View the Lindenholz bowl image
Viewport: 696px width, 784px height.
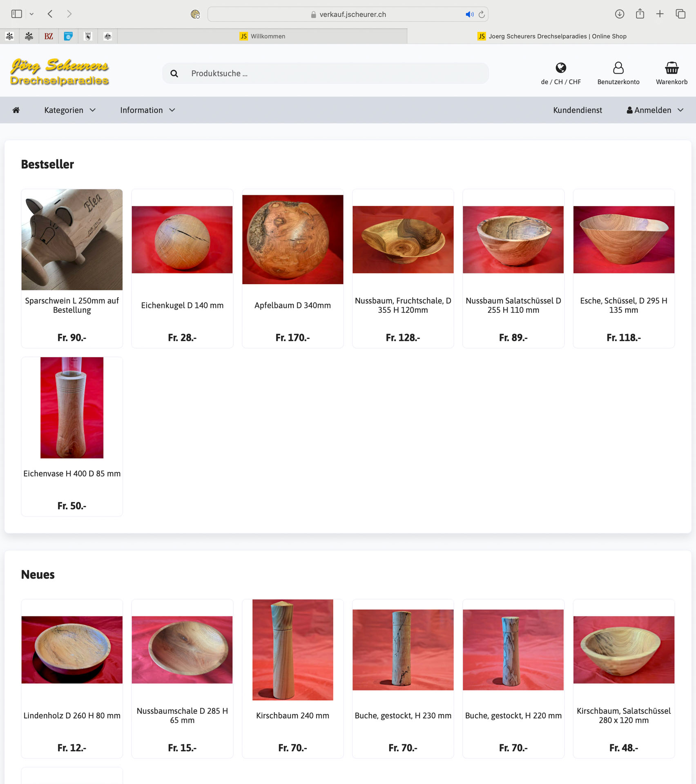point(72,650)
